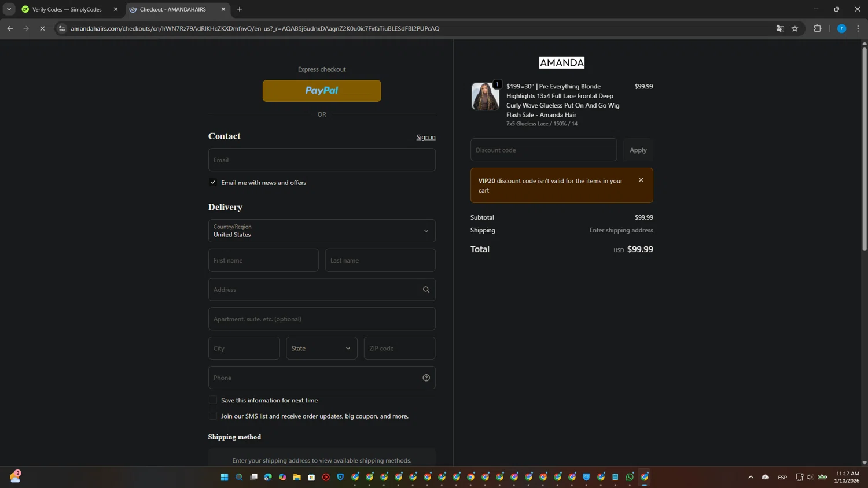Open the Country/Region dropdown
This screenshot has height=488, width=868.
pos(322,231)
